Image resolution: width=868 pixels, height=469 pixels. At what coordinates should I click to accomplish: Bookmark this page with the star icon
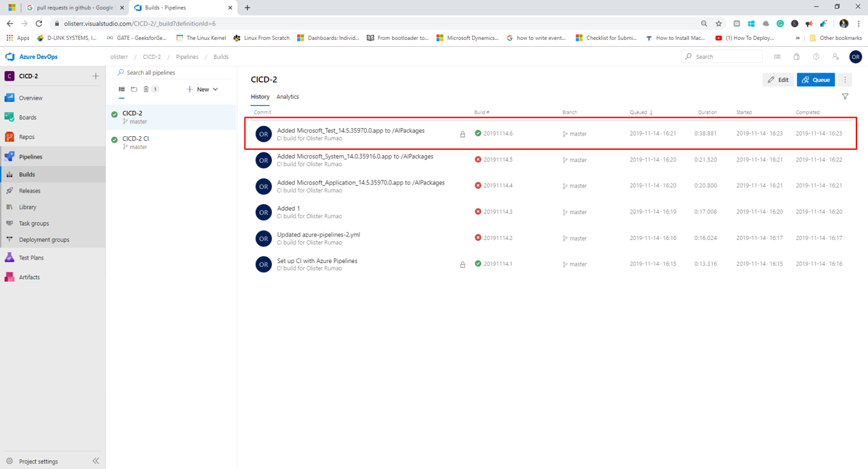(719, 23)
